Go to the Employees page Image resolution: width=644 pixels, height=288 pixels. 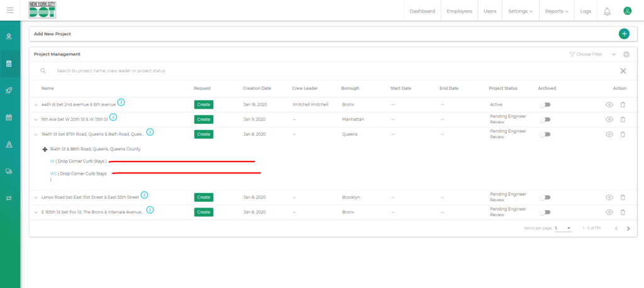[459, 11]
